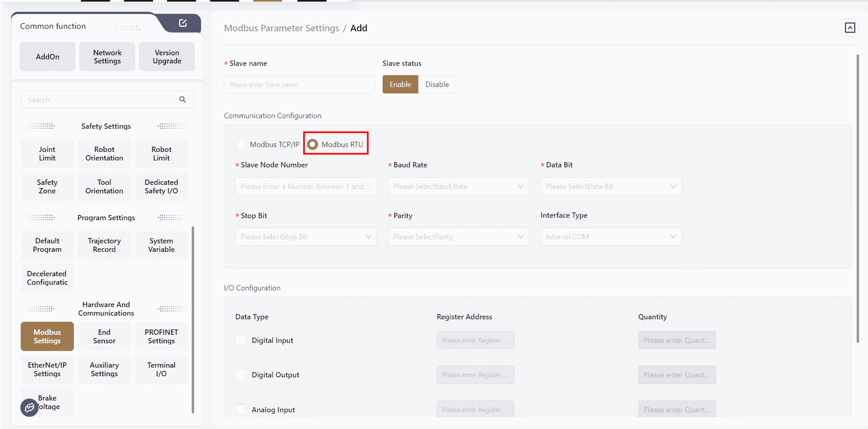This screenshot has width=868, height=429.
Task: Click the Slave name input field
Action: 299,85
